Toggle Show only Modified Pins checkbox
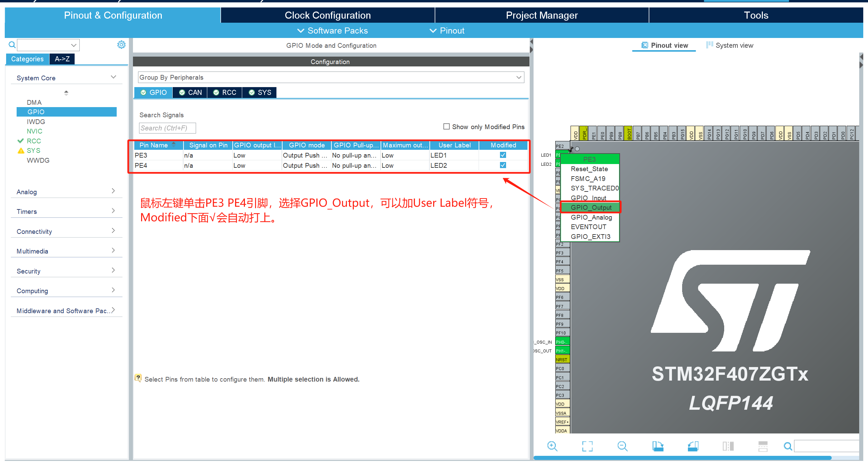Viewport: 868px width, 466px height. (446, 126)
